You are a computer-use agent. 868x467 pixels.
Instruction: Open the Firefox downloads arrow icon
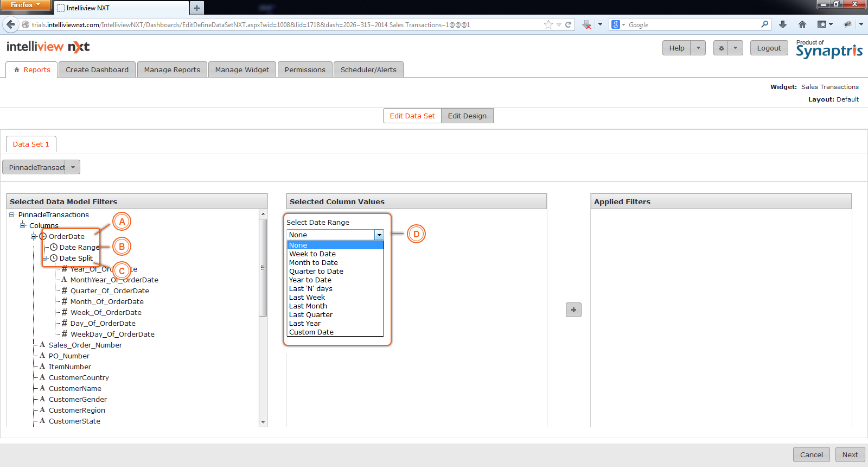pyautogui.click(x=782, y=24)
